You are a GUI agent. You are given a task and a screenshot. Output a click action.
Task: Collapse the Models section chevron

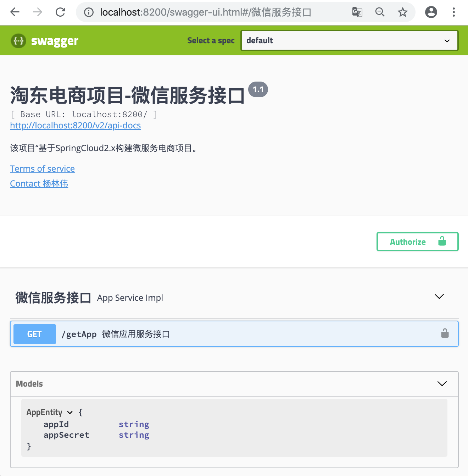coord(442,384)
